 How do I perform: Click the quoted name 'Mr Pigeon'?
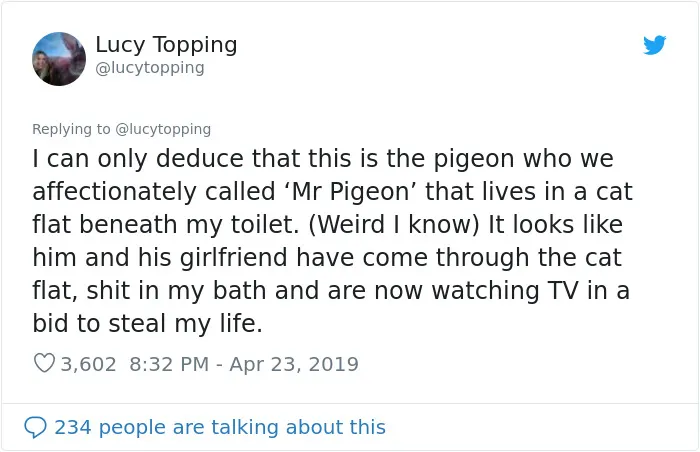(350, 192)
